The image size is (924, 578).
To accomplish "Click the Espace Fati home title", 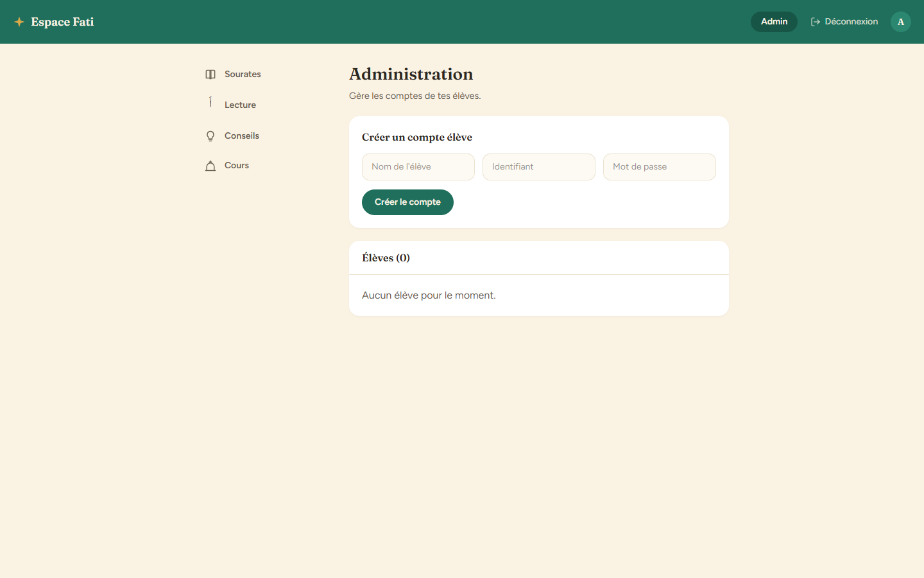I will click(x=62, y=22).
